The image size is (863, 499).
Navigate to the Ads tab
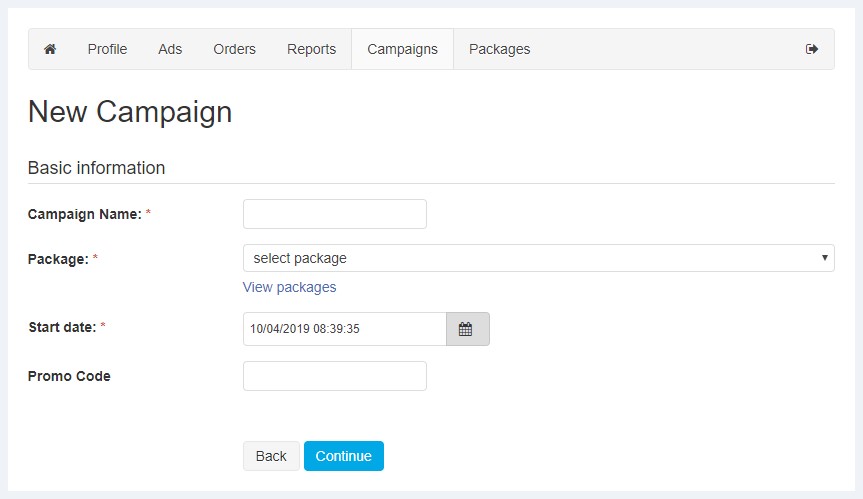[x=170, y=49]
